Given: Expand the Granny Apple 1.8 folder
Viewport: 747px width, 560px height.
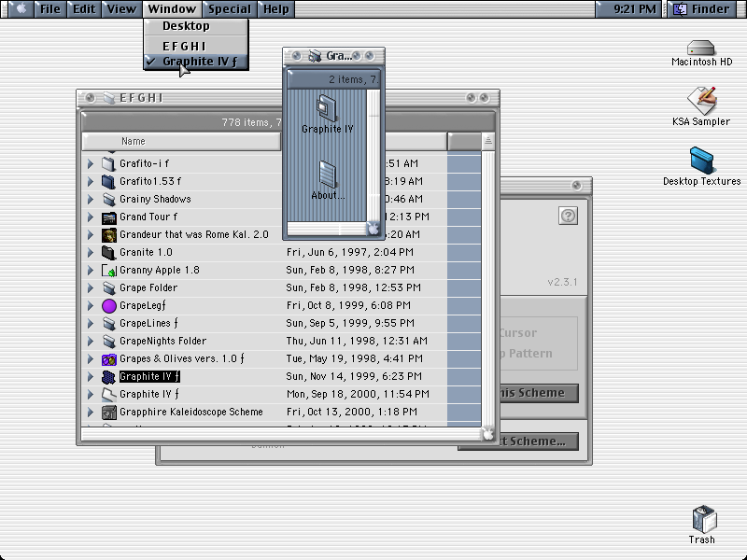Looking at the screenshot, I should point(90,270).
